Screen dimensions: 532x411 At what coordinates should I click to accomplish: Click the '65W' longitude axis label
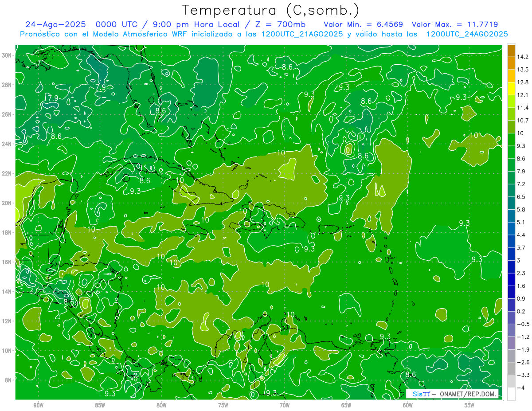pyautogui.click(x=346, y=405)
